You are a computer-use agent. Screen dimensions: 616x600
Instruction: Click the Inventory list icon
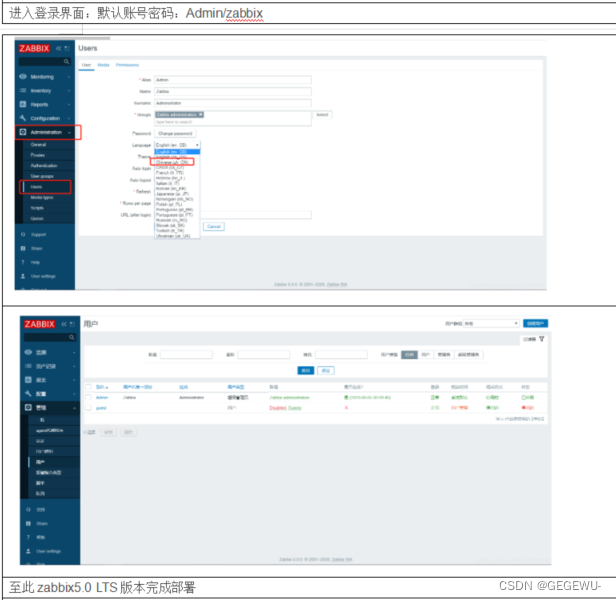pos(23,90)
